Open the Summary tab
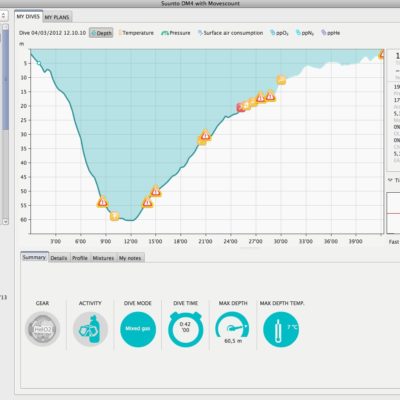400x400 pixels. click(34, 257)
